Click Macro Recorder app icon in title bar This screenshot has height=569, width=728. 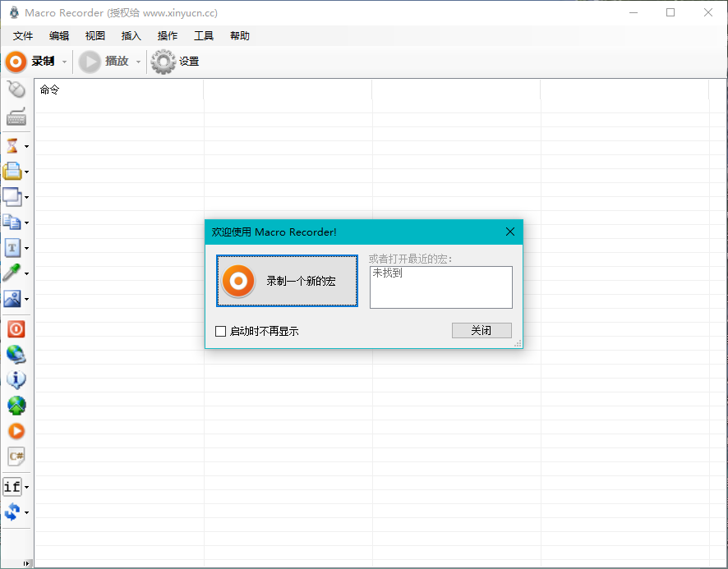pyautogui.click(x=15, y=12)
